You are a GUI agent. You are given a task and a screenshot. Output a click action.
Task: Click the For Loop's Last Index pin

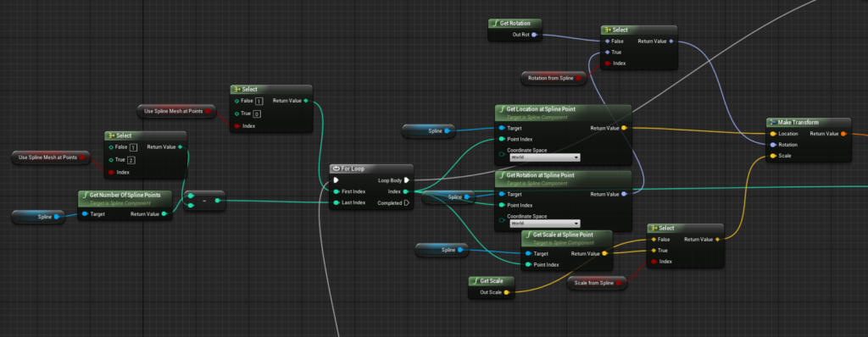(336, 202)
